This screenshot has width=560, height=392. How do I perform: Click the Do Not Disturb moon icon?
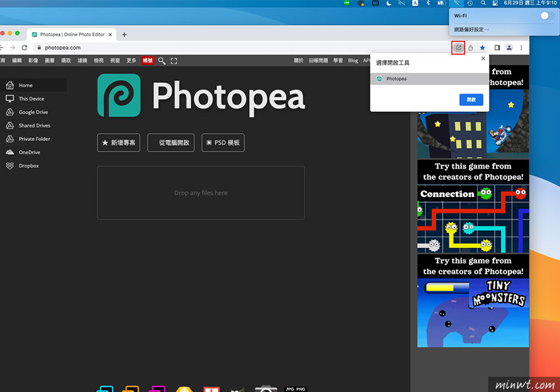pos(389,3)
